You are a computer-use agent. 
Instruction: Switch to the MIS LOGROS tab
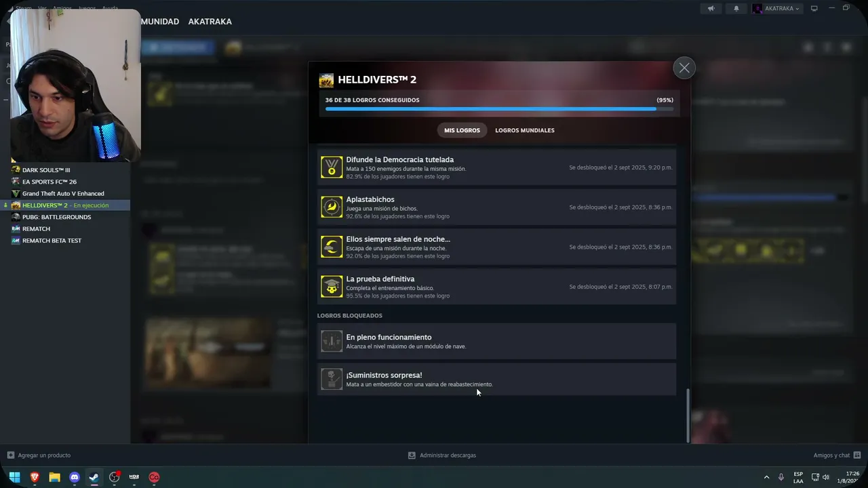pos(462,130)
